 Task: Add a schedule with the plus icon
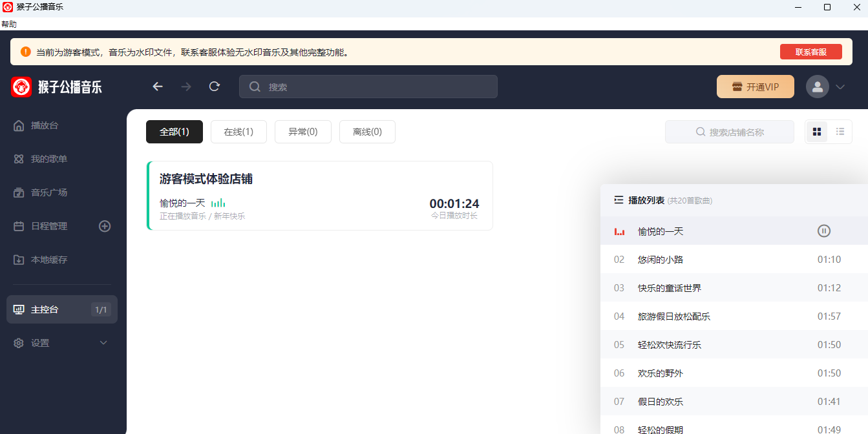(x=105, y=226)
